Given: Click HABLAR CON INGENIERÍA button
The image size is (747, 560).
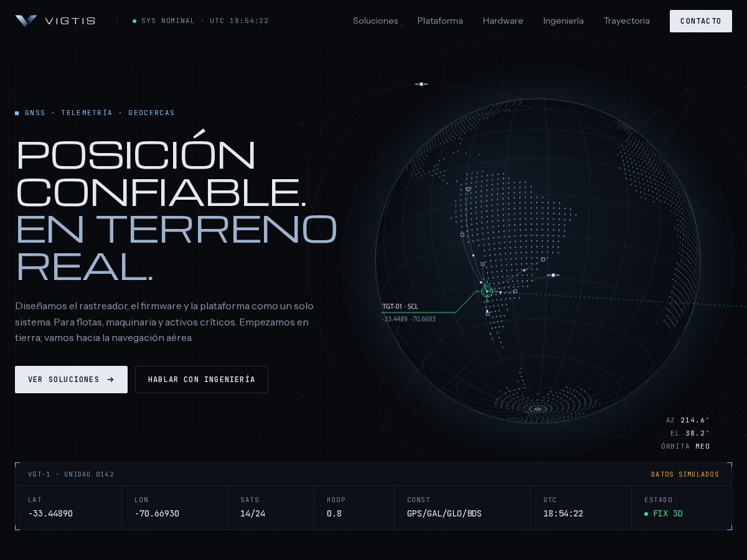Looking at the screenshot, I should [202, 380].
